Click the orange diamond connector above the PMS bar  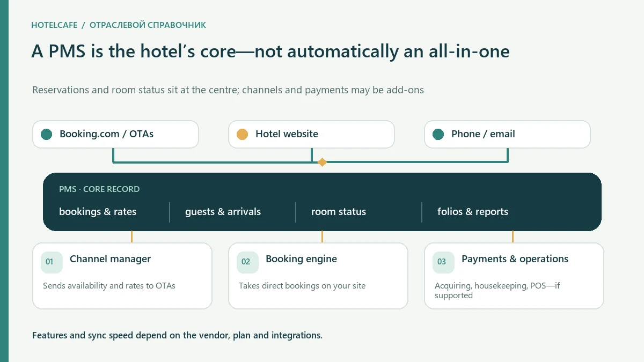(322, 162)
